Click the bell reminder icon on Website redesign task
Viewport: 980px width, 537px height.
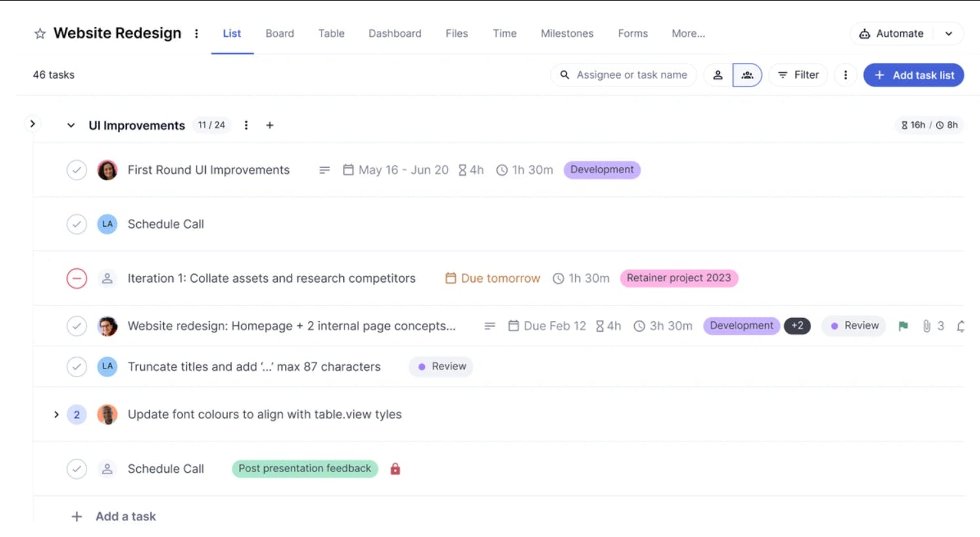click(x=961, y=326)
